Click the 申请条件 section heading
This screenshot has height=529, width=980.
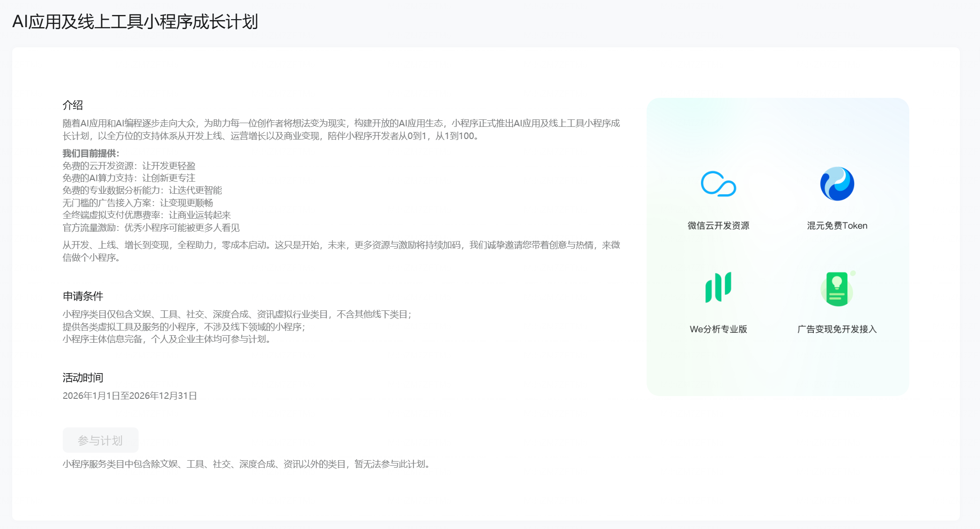(83, 296)
